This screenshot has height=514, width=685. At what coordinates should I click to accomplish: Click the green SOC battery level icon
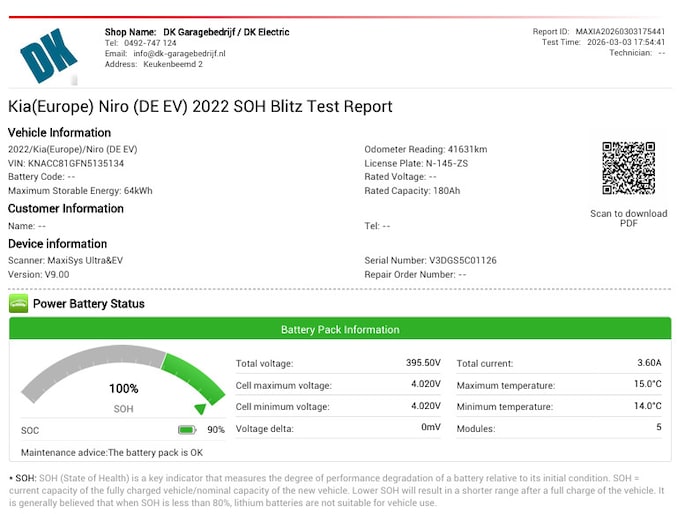(x=187, y=430)
